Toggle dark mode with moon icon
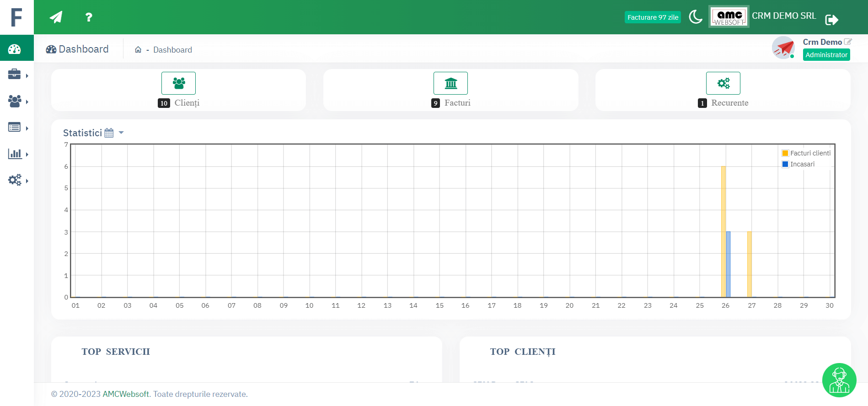The image size is (868, 406). coord(695,17)
